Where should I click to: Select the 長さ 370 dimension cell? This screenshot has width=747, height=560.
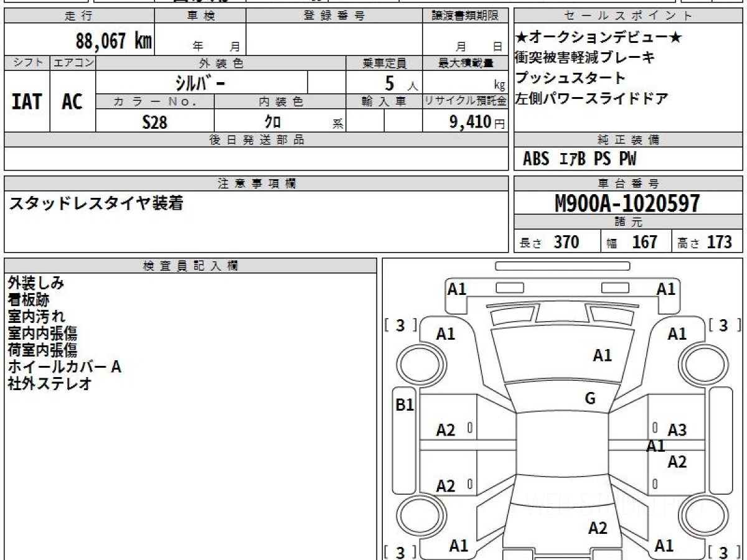coord(557,241)
